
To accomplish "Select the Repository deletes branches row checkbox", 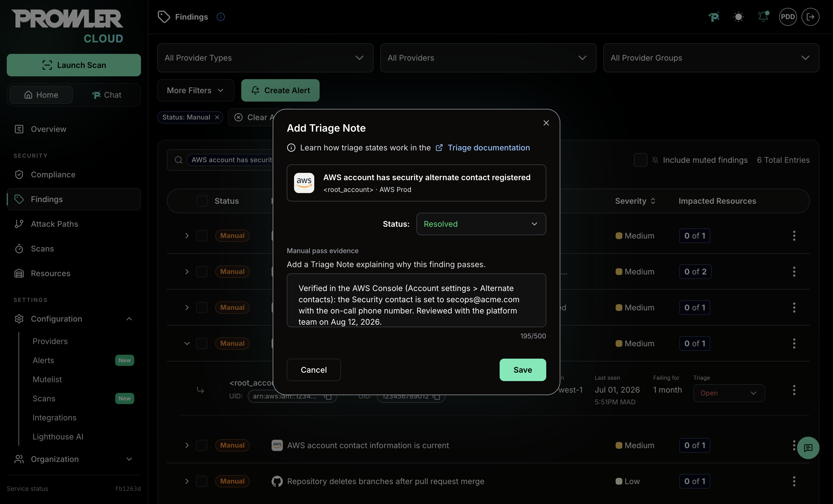I will point(201,481).
